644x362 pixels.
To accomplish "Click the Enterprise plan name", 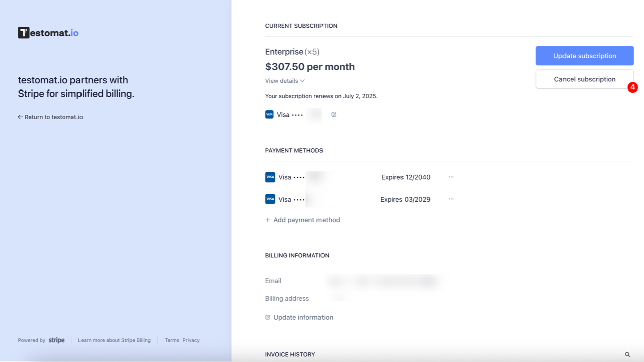I will point(284,52).
